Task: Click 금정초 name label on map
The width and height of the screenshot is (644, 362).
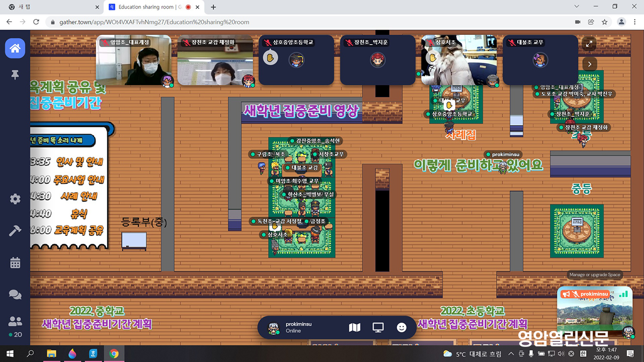Action: 315,221
